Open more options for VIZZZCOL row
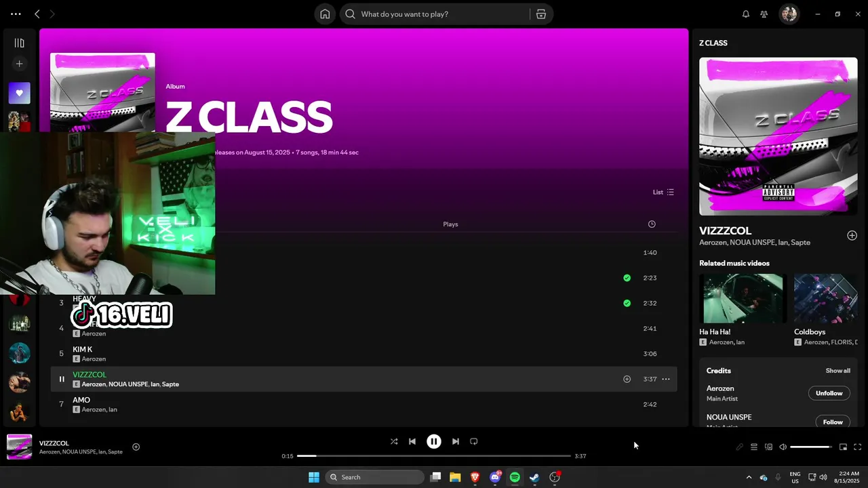 (x=666, y=380)
